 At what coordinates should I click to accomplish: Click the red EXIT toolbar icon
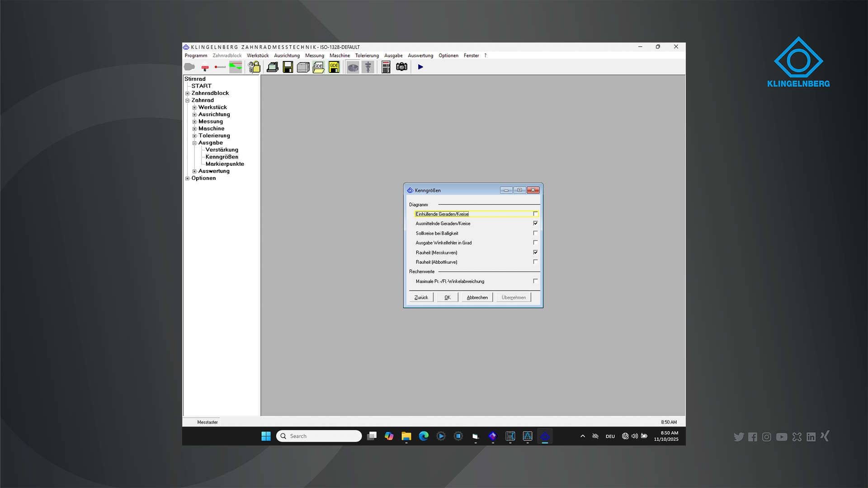click(x=205, y=67)
